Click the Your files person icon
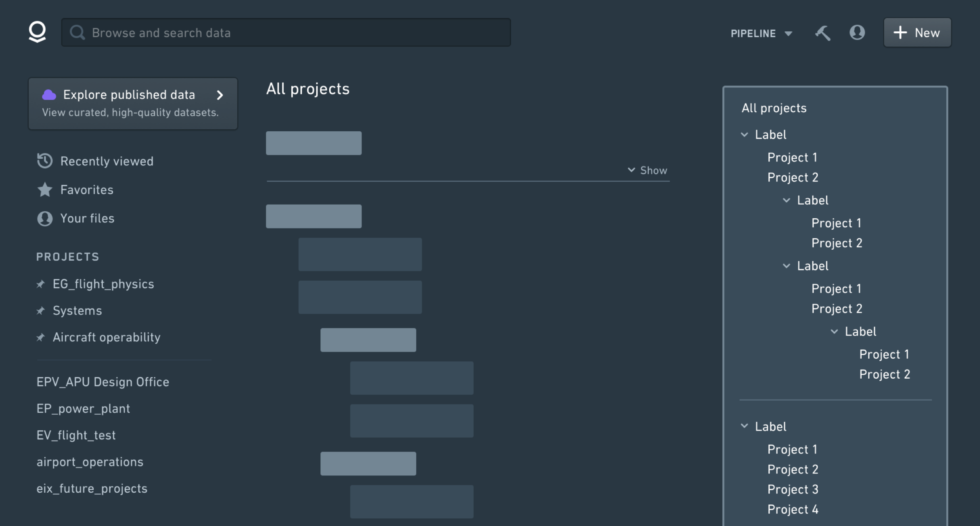Image resolution: width=980 pixels, height=526 pixels. point(45,218)
